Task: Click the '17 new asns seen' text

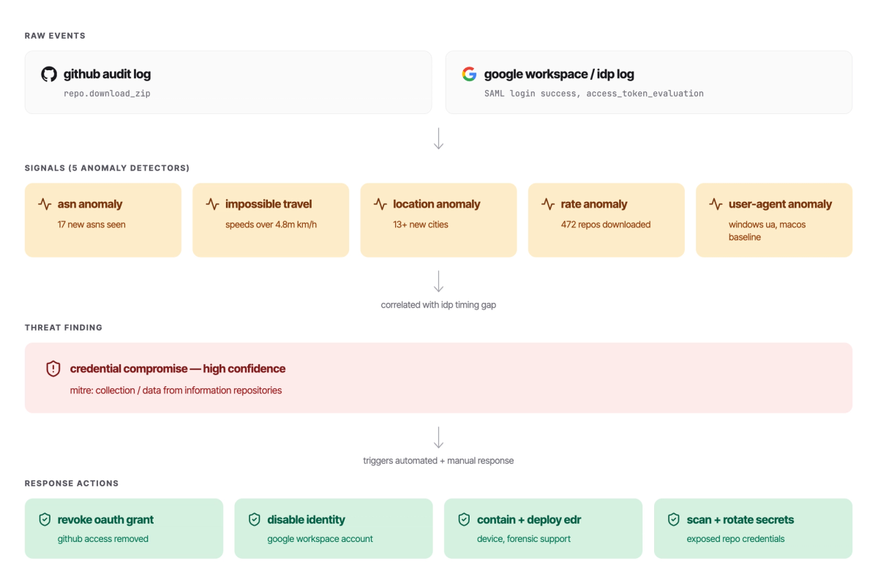Action: [91, 225]
